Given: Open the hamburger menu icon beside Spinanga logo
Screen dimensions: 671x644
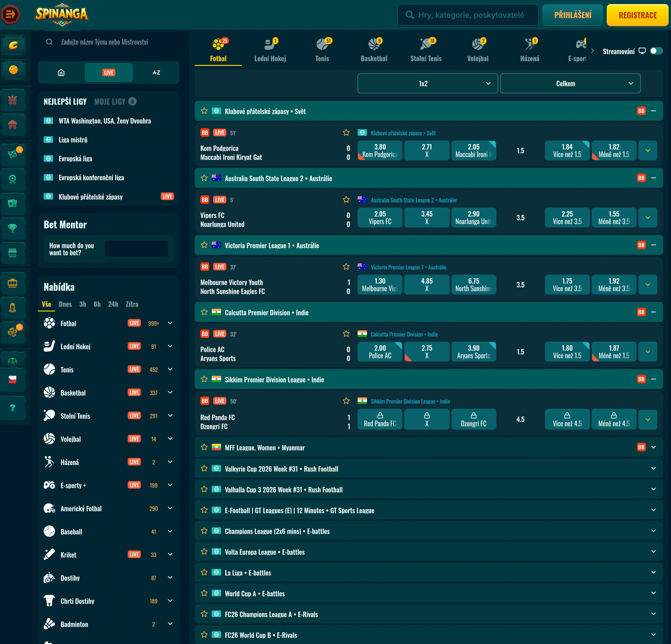Looking at the screenshot, I should (11, 14).
